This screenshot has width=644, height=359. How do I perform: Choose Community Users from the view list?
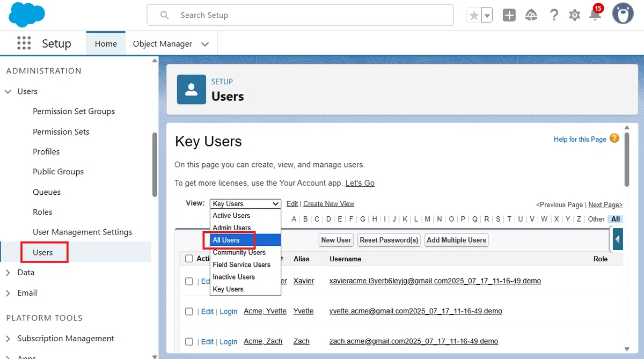[245, 253]
